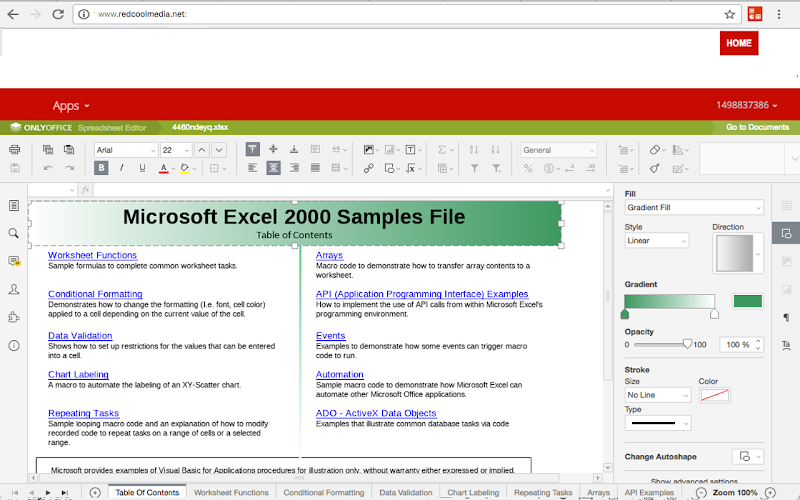Click the Opacity slider handle

point(687,344)
